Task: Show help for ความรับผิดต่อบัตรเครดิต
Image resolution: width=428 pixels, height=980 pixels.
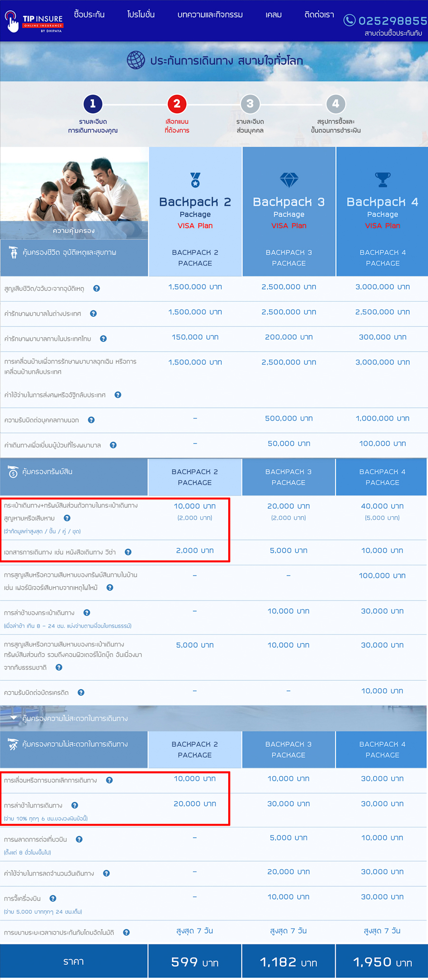Action: click(81, 693)
